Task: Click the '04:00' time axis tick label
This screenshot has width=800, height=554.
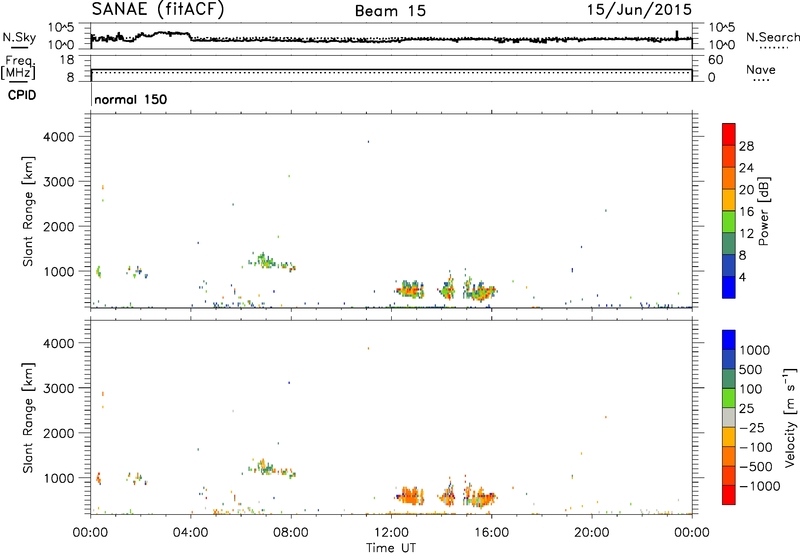Action: [191, 533]
